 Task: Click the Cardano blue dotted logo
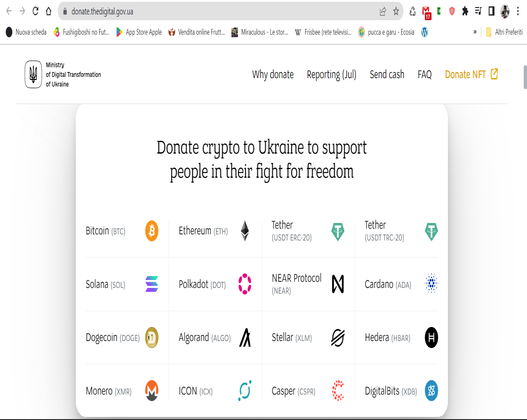point(432,284)
